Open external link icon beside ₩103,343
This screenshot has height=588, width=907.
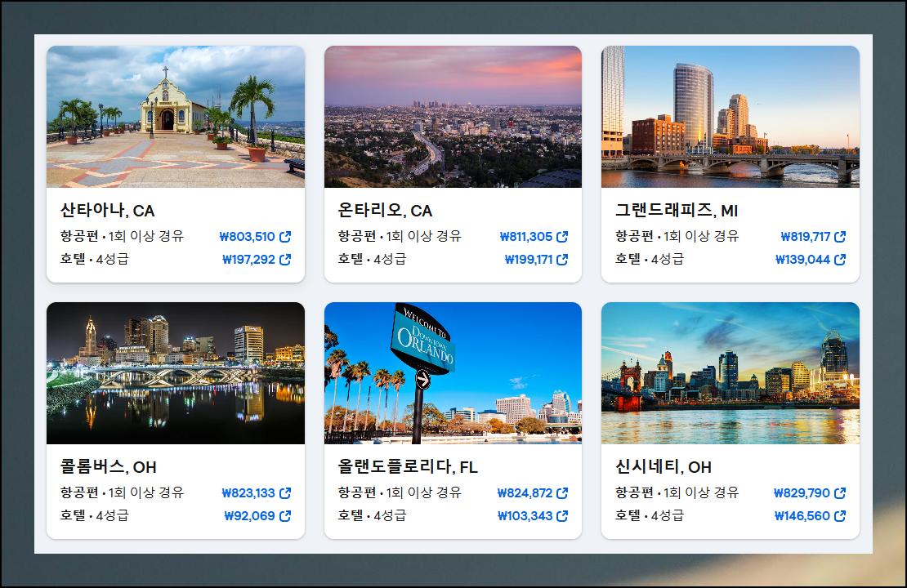[562, 516]
